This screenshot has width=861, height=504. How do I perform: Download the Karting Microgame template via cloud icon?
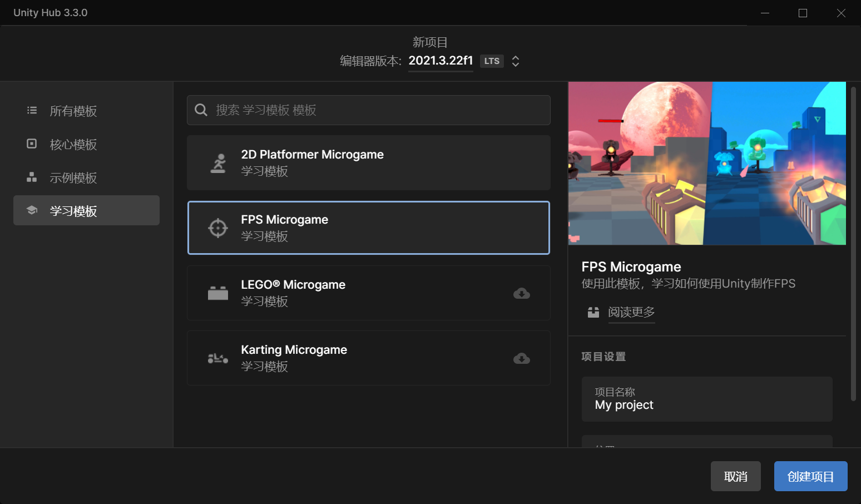coord(522,358)
